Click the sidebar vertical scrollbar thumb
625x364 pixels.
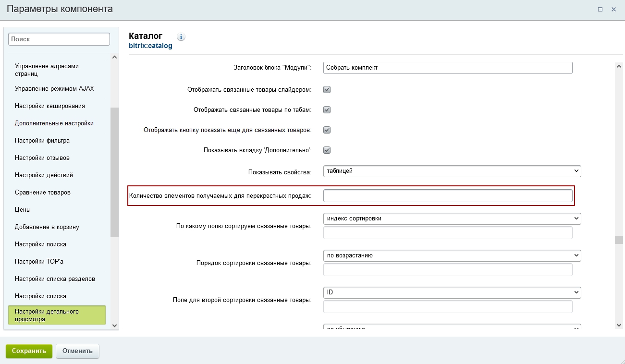coord(114,172)
